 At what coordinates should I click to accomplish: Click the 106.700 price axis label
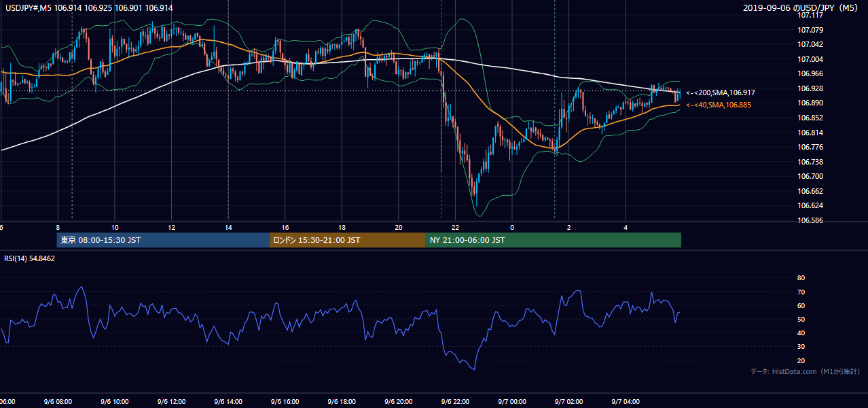pos(810,176)
